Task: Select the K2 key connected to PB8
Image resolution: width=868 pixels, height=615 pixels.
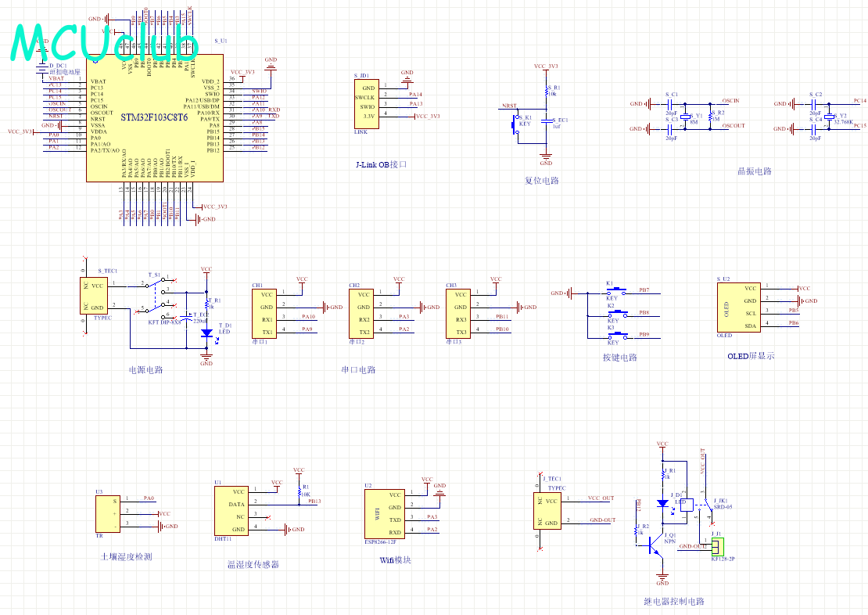Action: click(x=616, y=314)
